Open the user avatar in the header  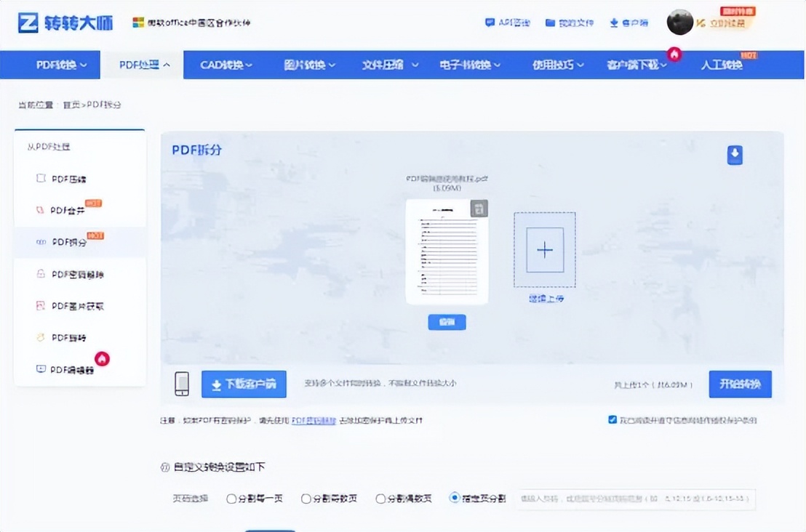click(679, 23)
